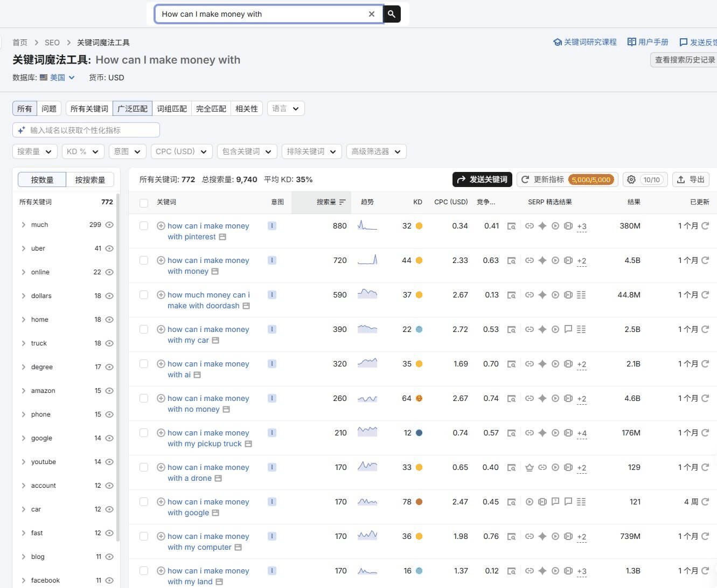Open the 搜索量 filter dropdown
The image size is (717, 588).
click(35, 151)
